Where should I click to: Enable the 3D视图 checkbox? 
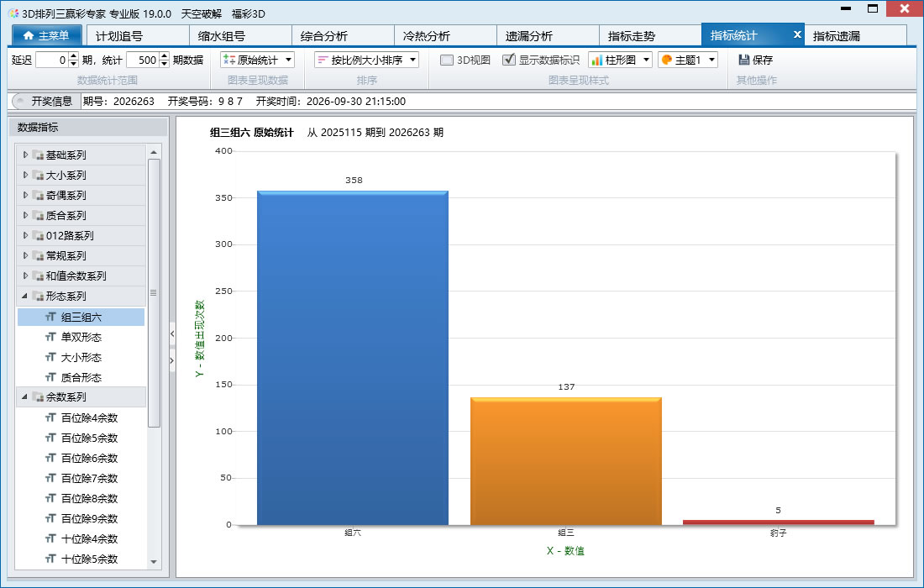click(x=447, y=60)
